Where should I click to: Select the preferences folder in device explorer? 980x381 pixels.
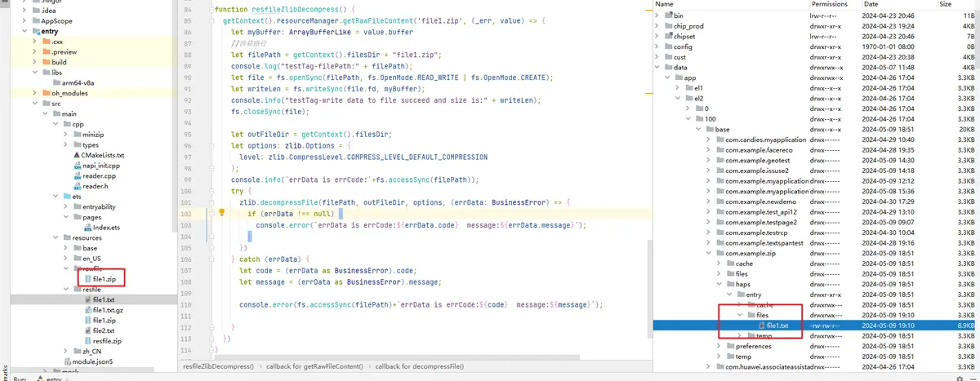tap(747, 346)
